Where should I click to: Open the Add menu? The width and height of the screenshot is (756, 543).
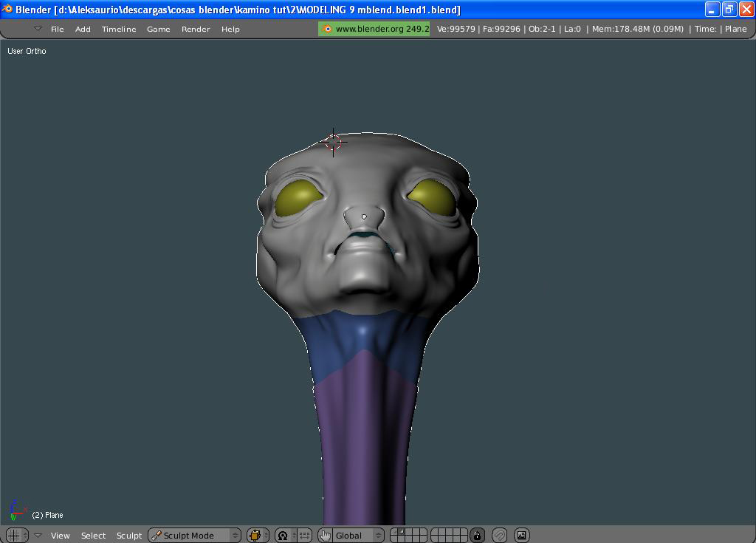point(83,29)
